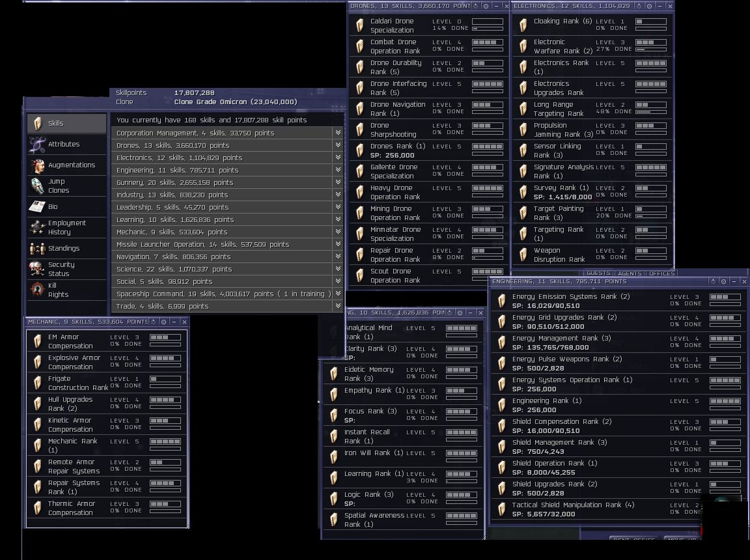
Task: Click the skill book icon for EM Armor Compensation
Action: [37, 341]
